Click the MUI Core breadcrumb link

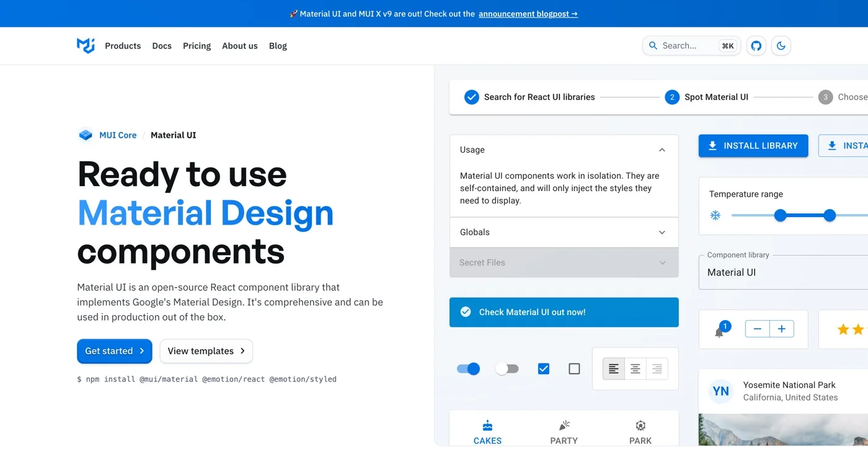(x=118, y=135)
